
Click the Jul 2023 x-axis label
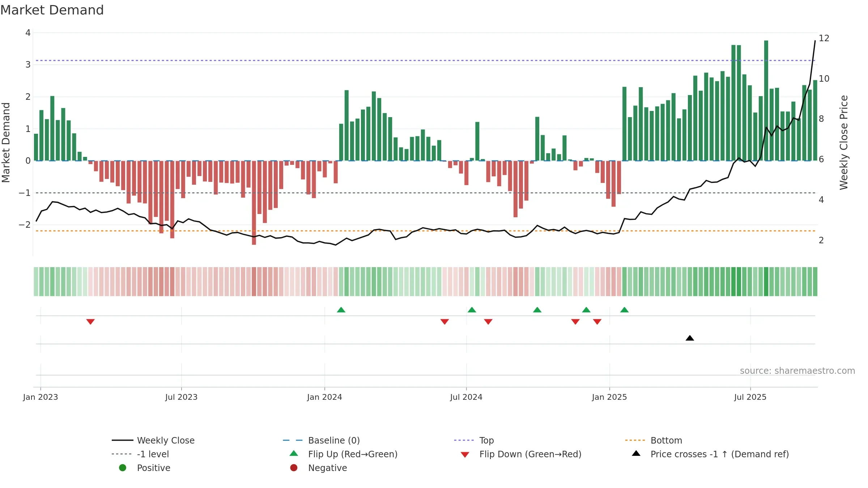pos(181,397)
